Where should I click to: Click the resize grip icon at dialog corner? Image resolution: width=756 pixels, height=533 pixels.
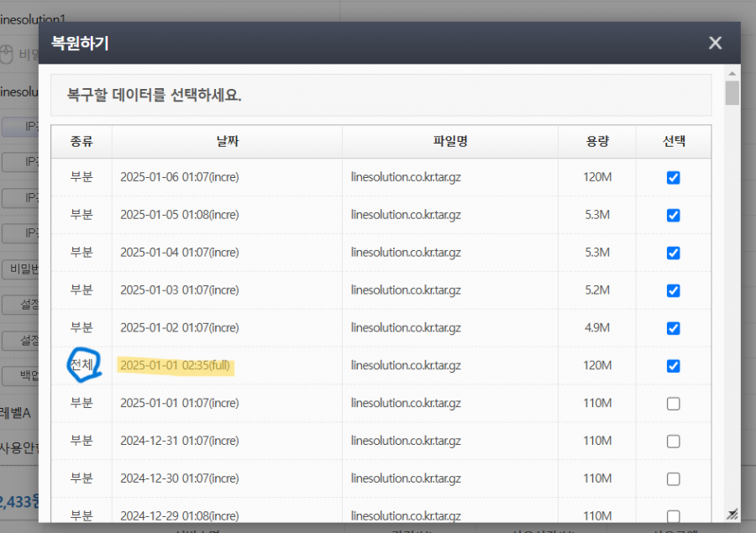pos(732,515)
